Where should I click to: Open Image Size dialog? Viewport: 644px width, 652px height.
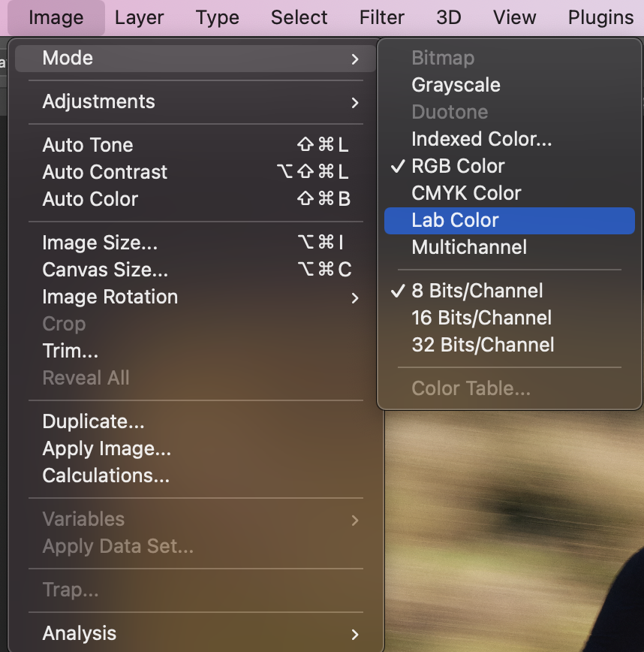click(x=195, y=243)
